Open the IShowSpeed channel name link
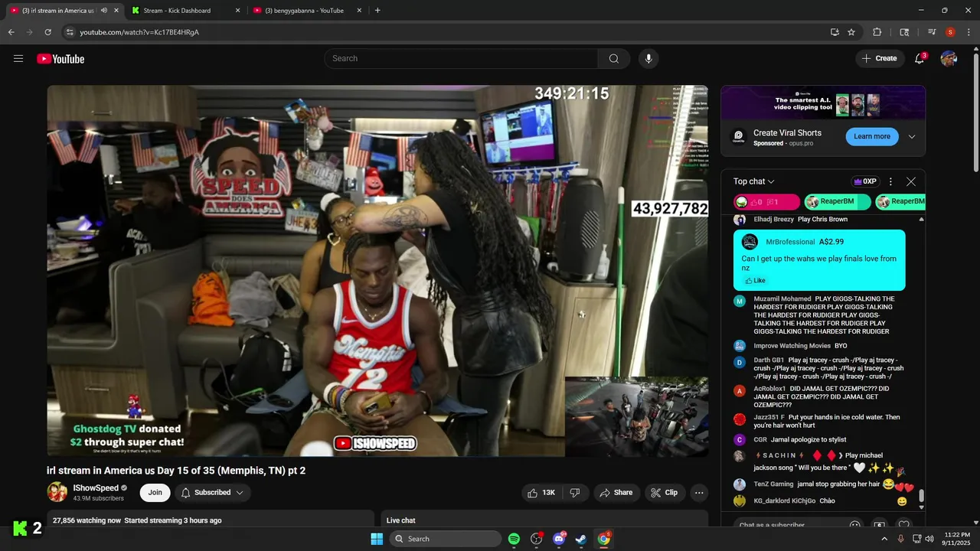The width and height of the screenshot is (980, 551). coord(96,488)
